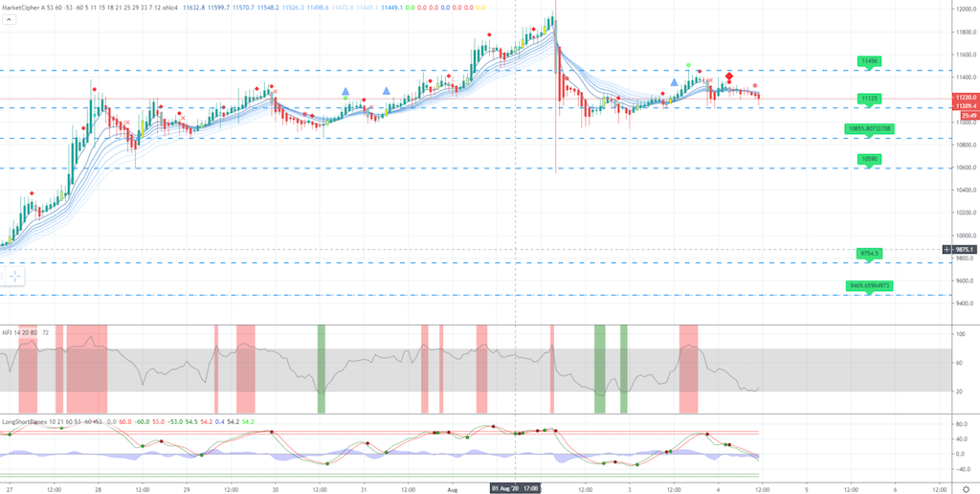Image resolution: width=980 pixels, height=494 pixels.
Task: Collapse the indicator legend with the caret button
Action: coord(9,19)
